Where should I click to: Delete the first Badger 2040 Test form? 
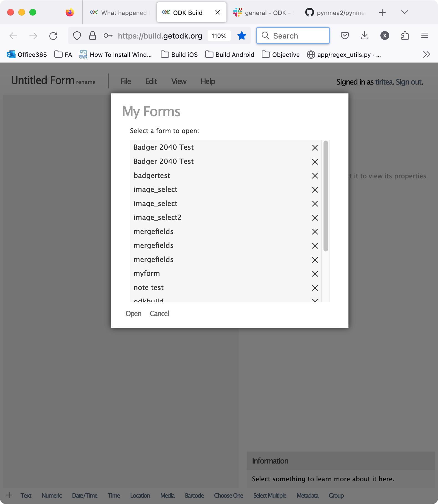click(x=315, y=147)
